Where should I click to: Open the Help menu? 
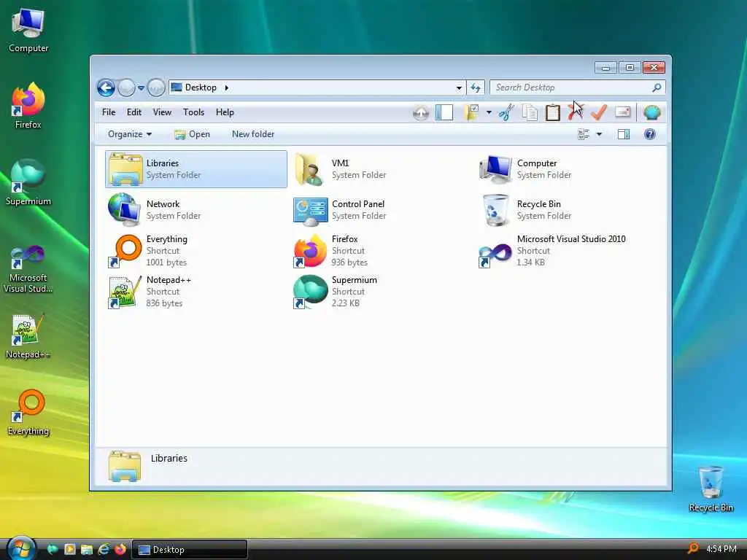coord(225,112)
